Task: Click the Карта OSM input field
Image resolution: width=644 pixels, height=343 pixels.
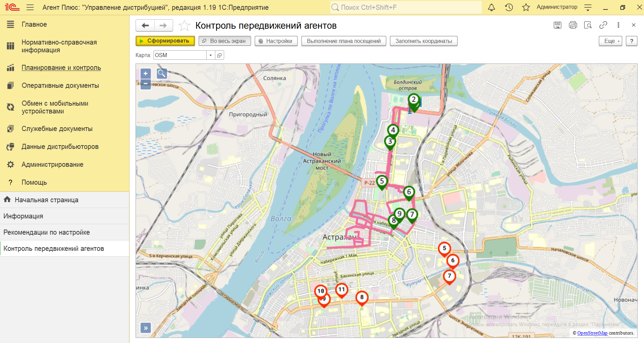Action: 180,55
